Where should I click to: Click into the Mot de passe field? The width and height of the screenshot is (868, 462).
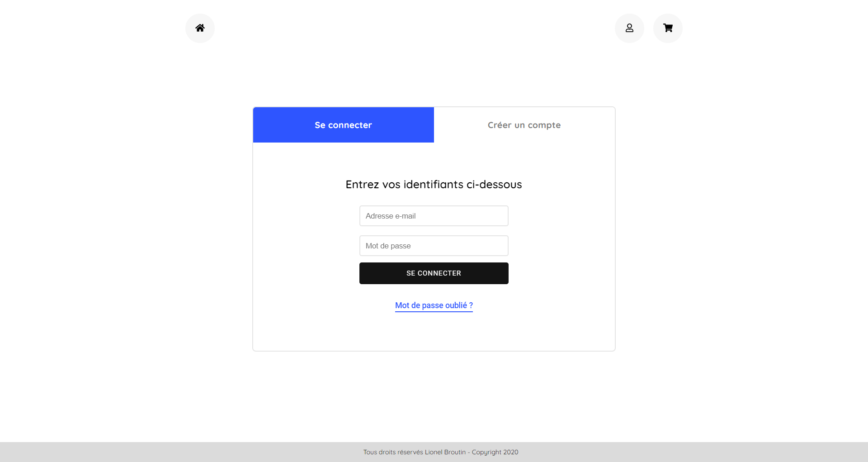click(x=434, y=246)
